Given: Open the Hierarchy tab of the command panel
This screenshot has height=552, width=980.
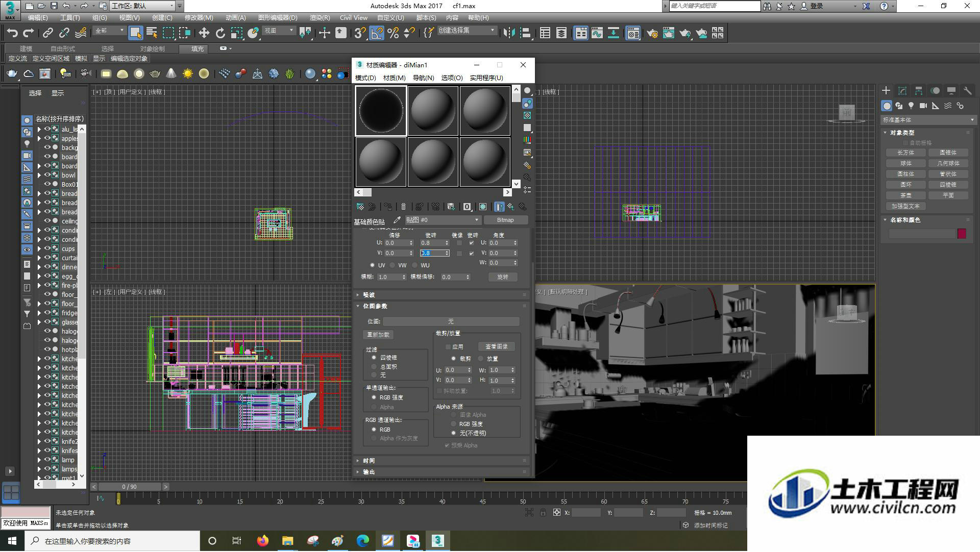Looking at the screenshot, I should click(x=919, y=91).
